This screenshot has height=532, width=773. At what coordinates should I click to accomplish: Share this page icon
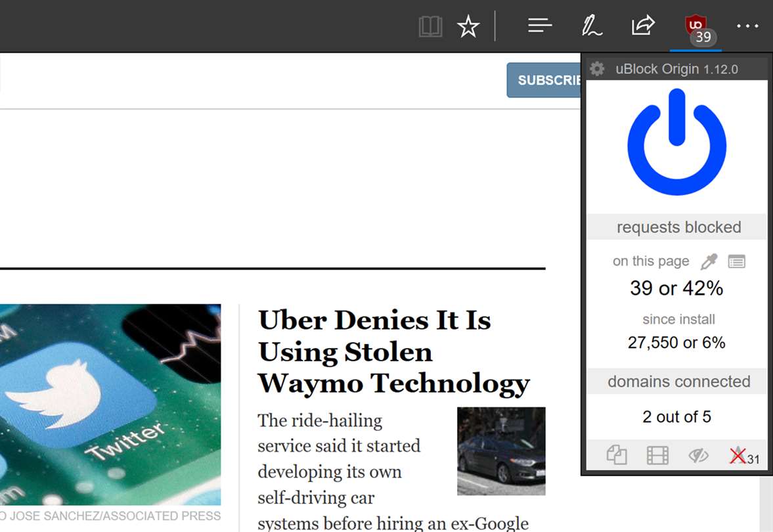point(643,25)
